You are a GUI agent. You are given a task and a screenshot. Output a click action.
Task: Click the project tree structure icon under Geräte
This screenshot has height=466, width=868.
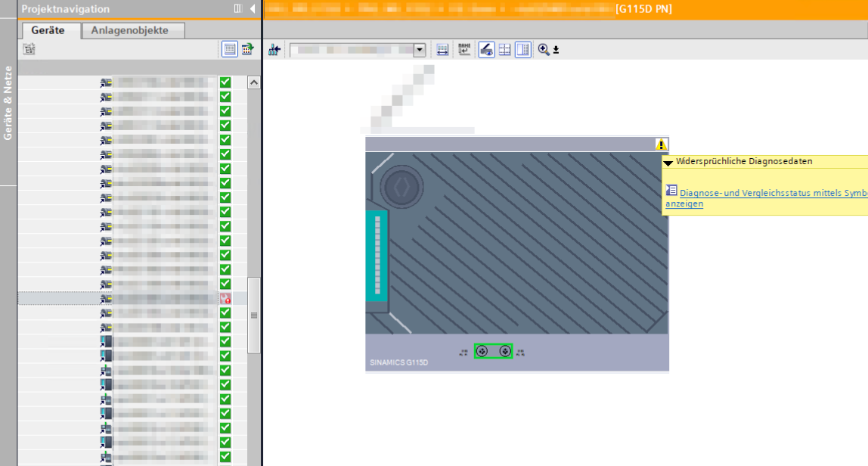coord(29,49)
